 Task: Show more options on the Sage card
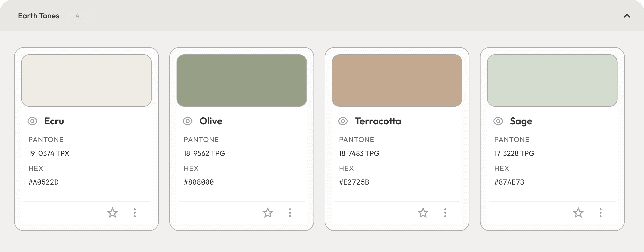click(x=600, y=213)
